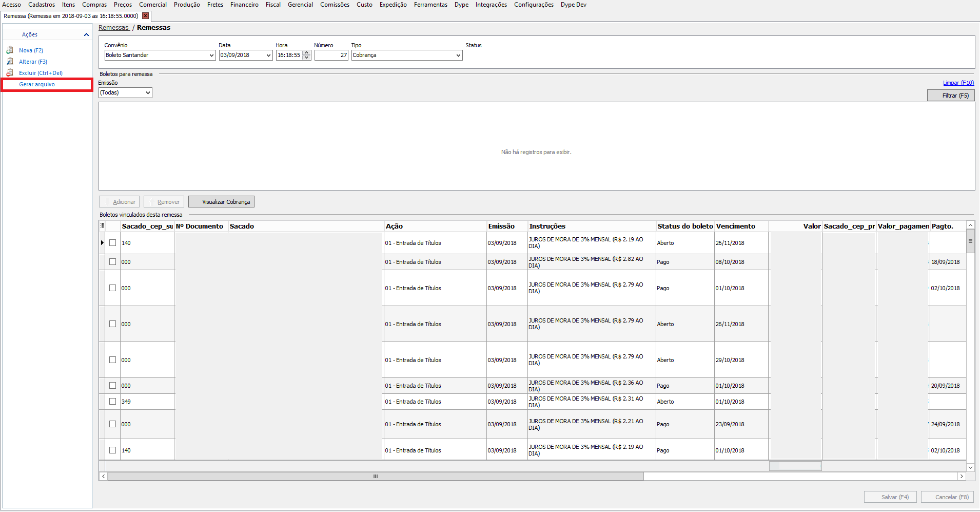Viewport: 980px width, 512px height.
Task: Click the Número input field
Action: click(331, 55)
